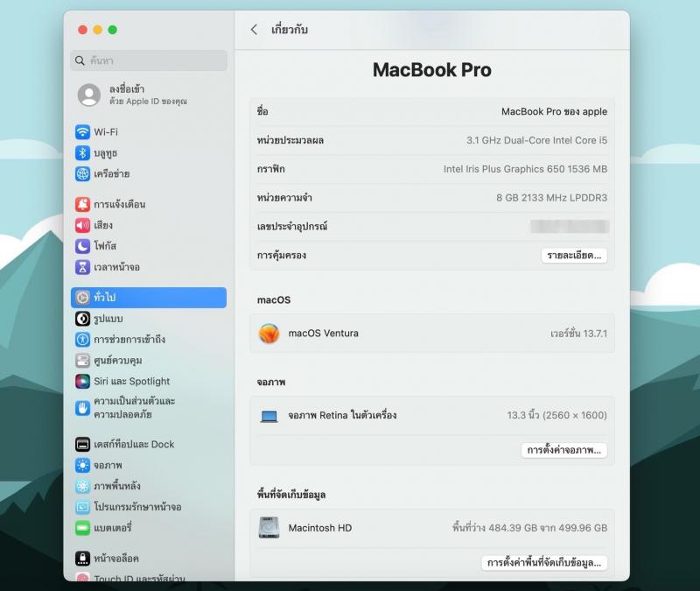Select Screen Time hourglass icon (เวลาหน้าจอ)
The image size is (700, 591).
click(x=82, y=267)
